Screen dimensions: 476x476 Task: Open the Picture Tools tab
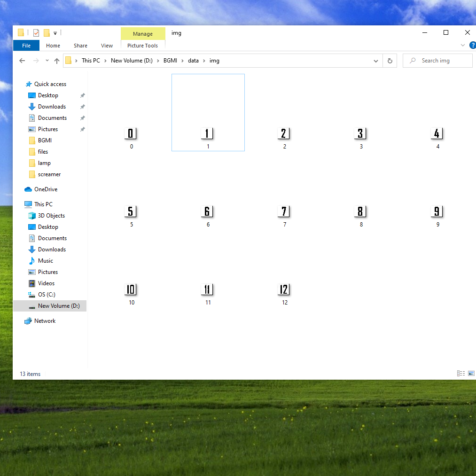pyautogui.click(x=143, y=46)
